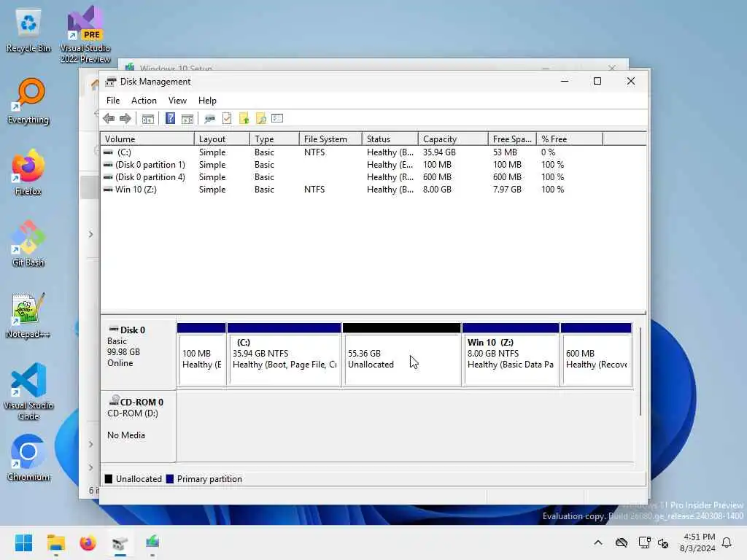Click the action pane toolbar icon

pyautogui.click(x=187, y=119)
